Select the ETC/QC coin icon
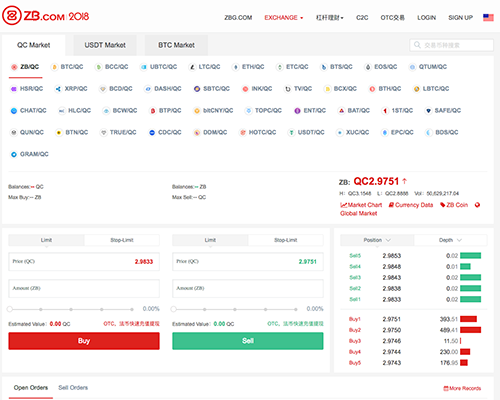The height and width of the screenshot is (400, 500). click(280, 67)
